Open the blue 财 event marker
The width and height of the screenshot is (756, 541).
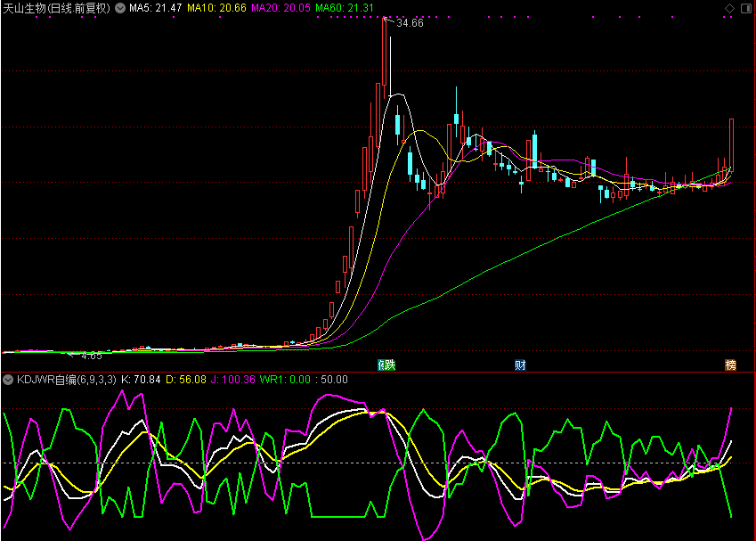(x=520, y=365)
